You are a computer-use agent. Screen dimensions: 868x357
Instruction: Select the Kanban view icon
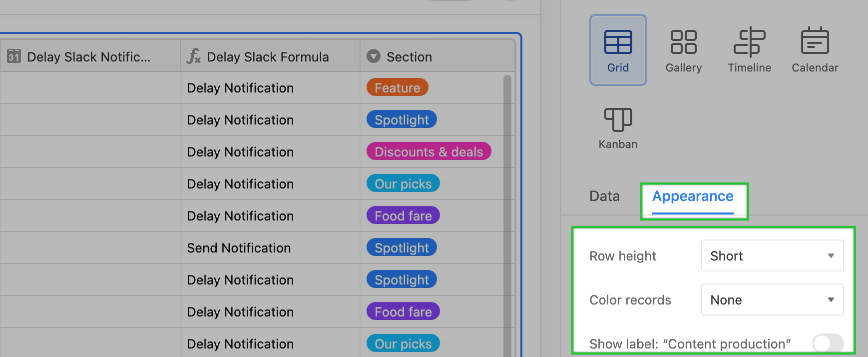pyautogui.click(x=618, y=120)
